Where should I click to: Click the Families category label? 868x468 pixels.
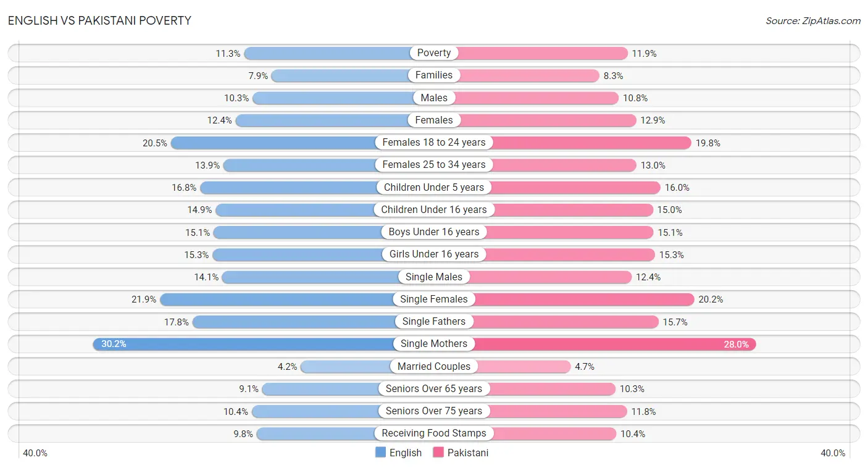pyautogui.click(x=434, y=75)
